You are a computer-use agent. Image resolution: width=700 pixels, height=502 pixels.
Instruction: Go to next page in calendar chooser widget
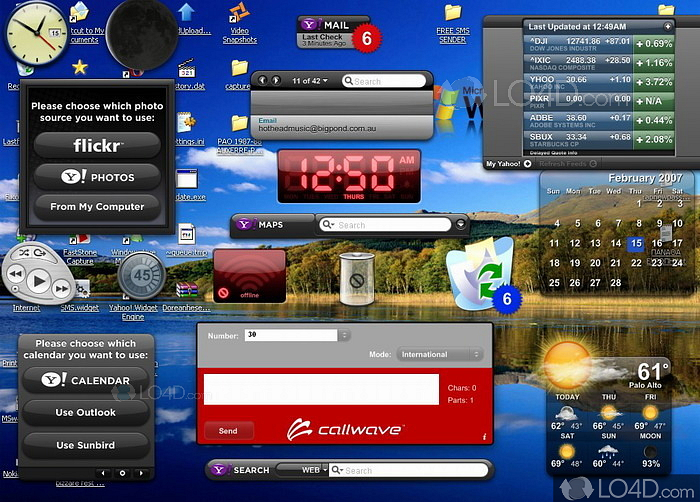(x=142, y=473)
